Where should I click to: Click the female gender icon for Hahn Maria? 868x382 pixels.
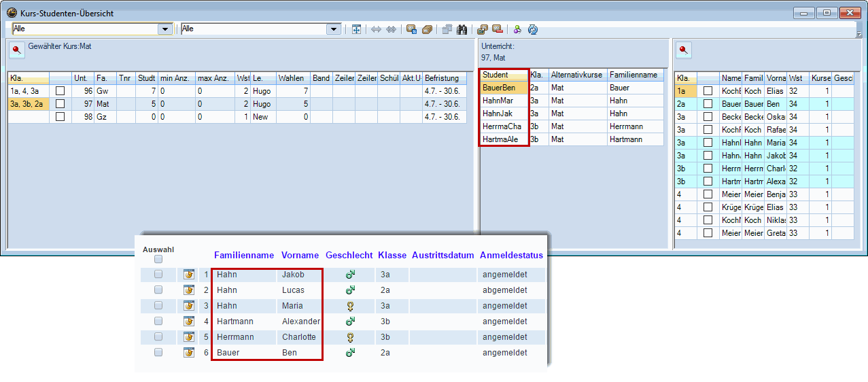point(351,306)
